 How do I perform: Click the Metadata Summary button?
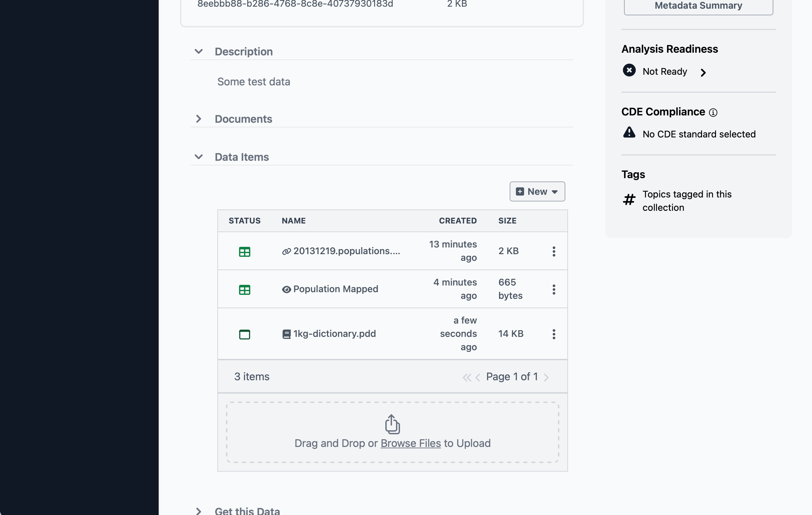tap(698, 6)
